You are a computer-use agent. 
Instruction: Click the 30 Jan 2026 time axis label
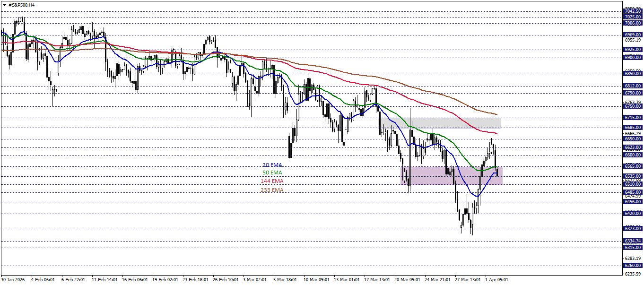[13, 279]
